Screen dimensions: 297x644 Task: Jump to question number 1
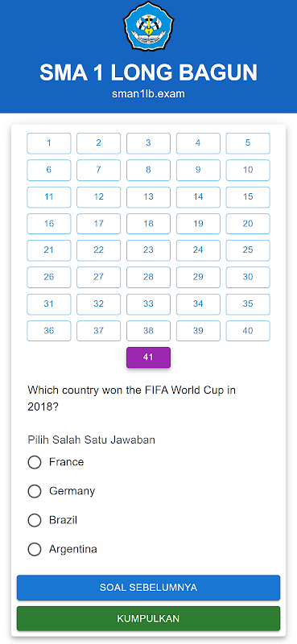click(49, 143)
